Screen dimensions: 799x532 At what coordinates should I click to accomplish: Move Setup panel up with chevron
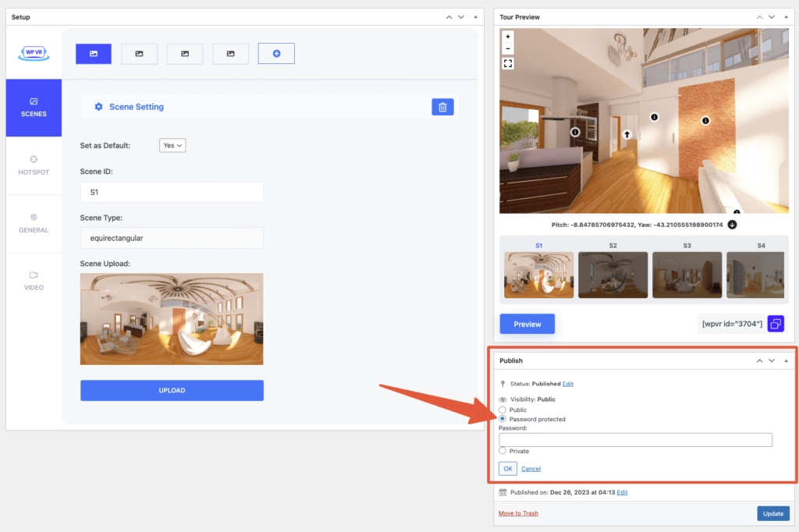tap(449, 17)
